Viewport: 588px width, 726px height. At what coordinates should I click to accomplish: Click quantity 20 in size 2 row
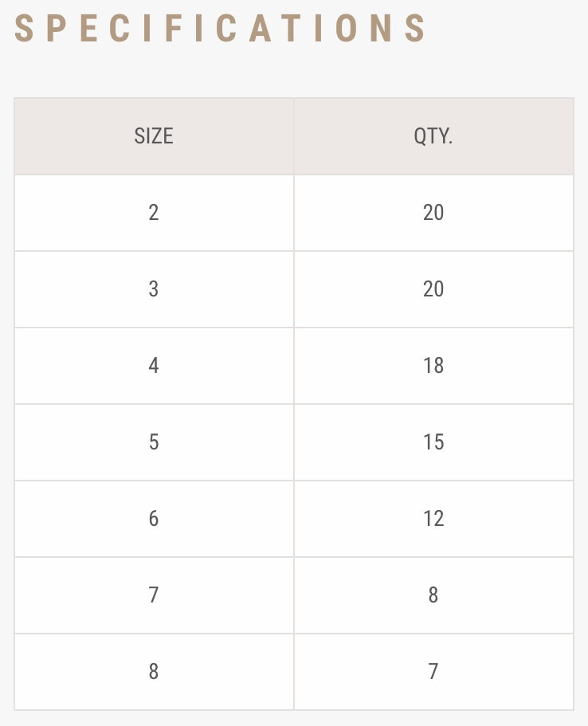tap(433, 213)
